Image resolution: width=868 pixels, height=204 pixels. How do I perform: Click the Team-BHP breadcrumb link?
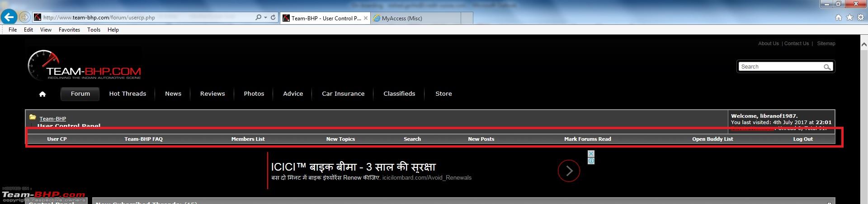click(x=53, y=119)
